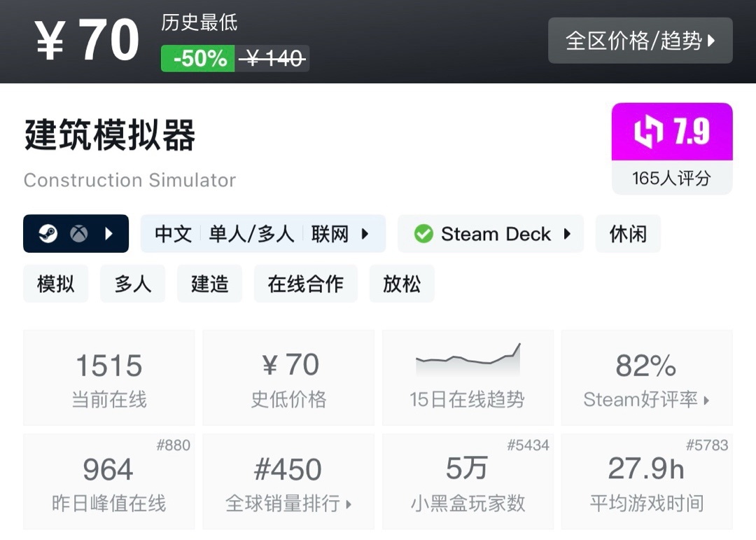Select the 模拟 tag
Viewport: 756px width, 540px height.
(x=56, y=284)
